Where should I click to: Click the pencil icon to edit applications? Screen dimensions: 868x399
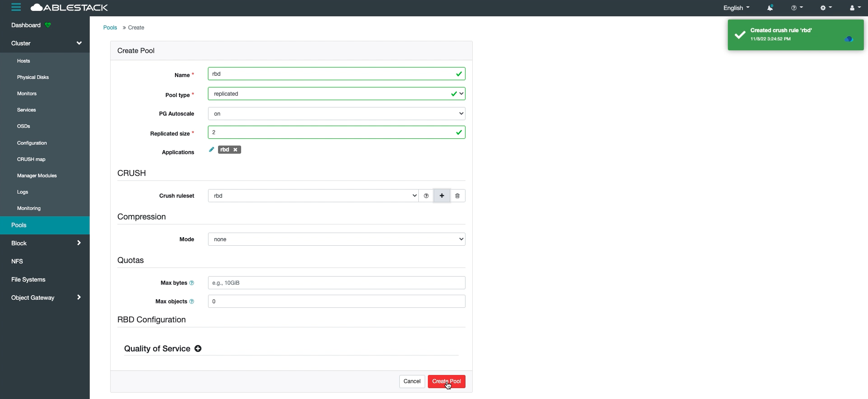click(211, 150)
